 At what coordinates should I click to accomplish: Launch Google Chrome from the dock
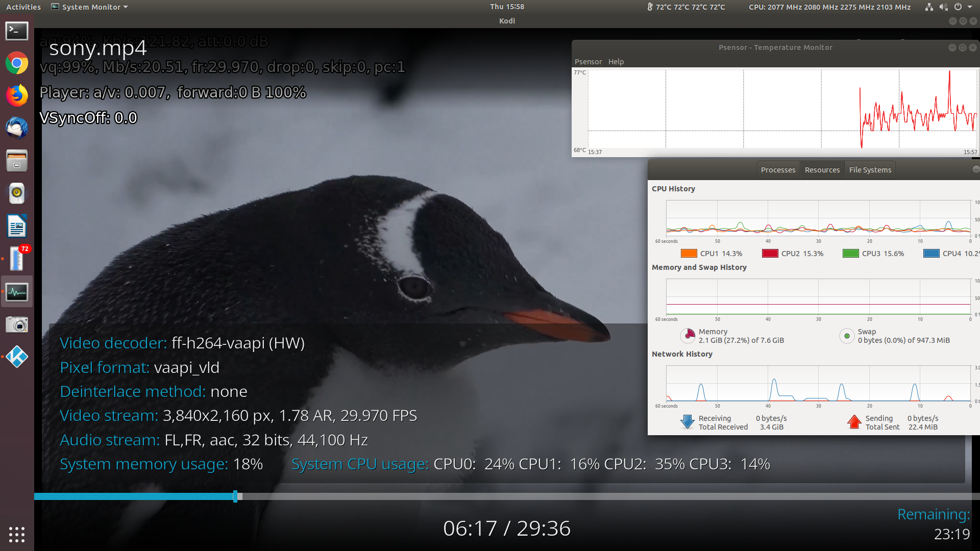point(17,63)
